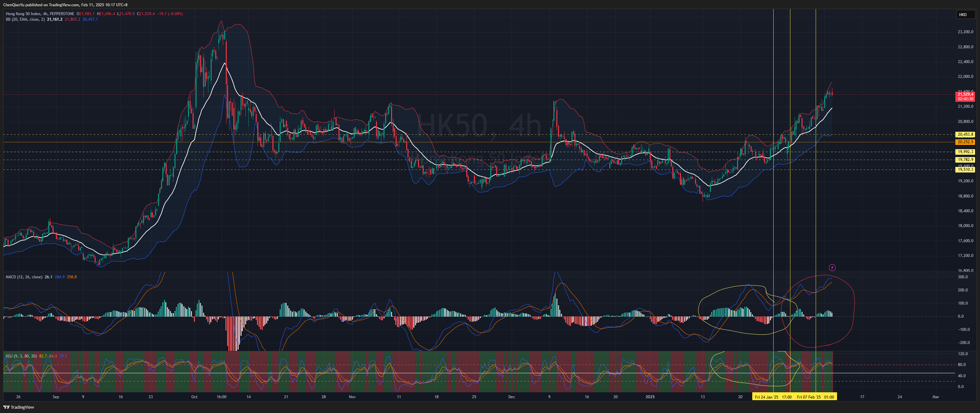Select the KDJ (9, 3, 80, 20) legend
This screenshot has width=980, height=413.
pyautogui.click(x=21, y=356)
